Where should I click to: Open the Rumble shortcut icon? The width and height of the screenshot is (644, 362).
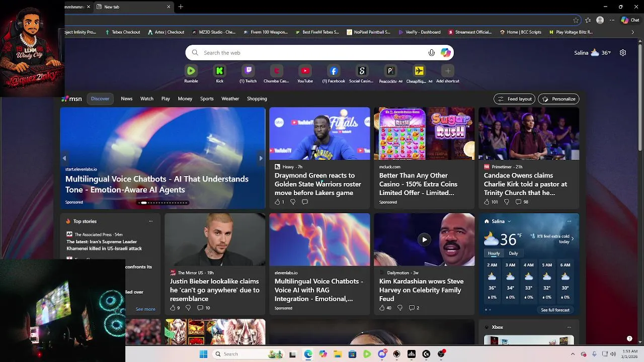point(191,71)
